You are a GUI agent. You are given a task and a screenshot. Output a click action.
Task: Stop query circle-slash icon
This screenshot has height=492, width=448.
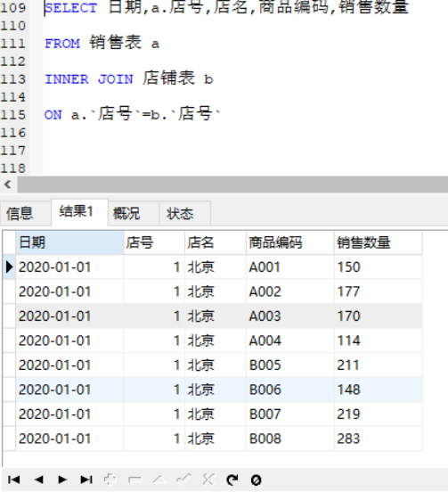pos(257,480)
